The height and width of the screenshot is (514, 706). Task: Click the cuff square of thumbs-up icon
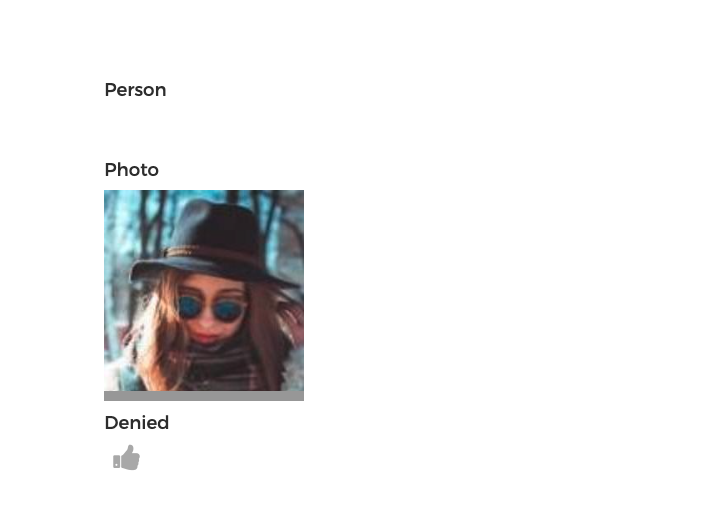pos(117,461)
